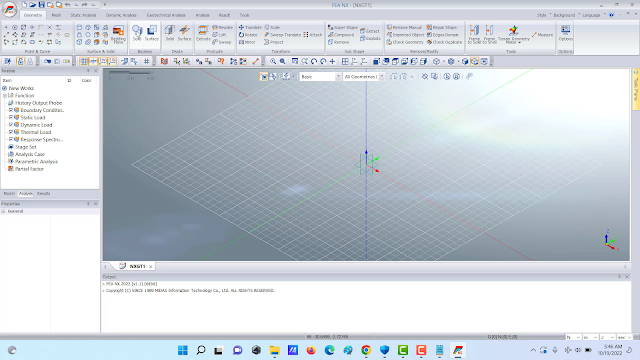The width and height of the screenshot is (640, 360).
Task: Switch to the Result ribbon tab
Action: click(224, 15)
